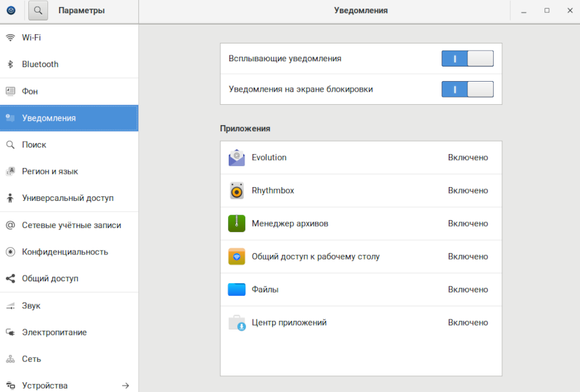Open Wi-Fi settings panel

tap(32, 38)
